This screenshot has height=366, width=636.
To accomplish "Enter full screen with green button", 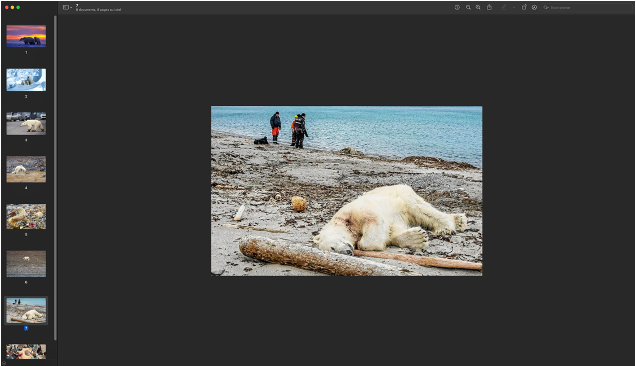I will point(18,7).
